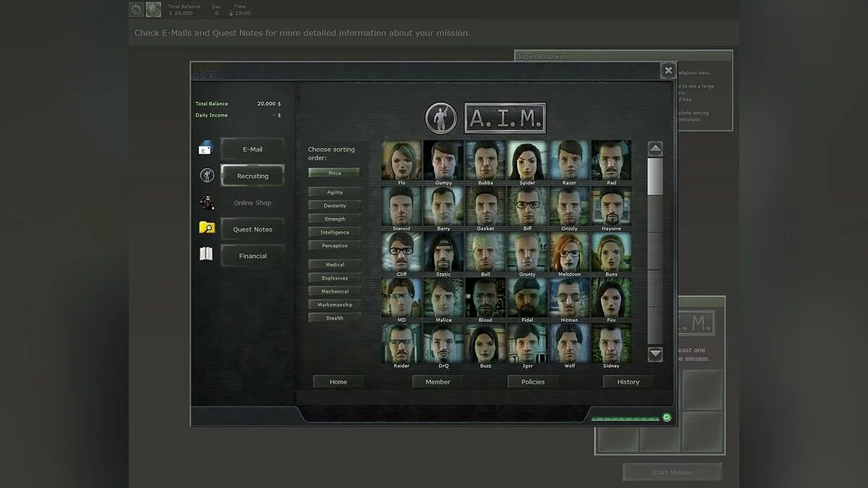Click the E-Mail envelope icon
Viewport: 868px width, 488px height.
206,148
